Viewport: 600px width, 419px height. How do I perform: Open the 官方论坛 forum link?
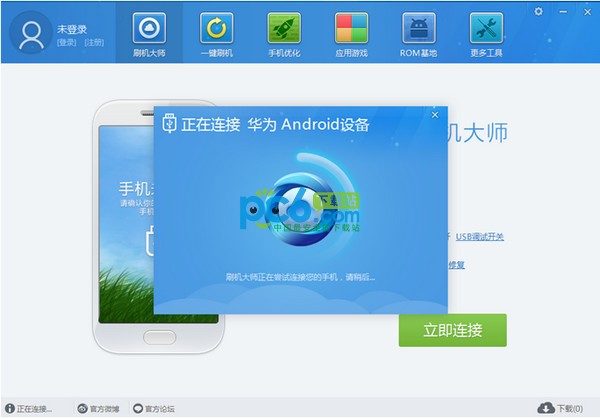(154, 409)
